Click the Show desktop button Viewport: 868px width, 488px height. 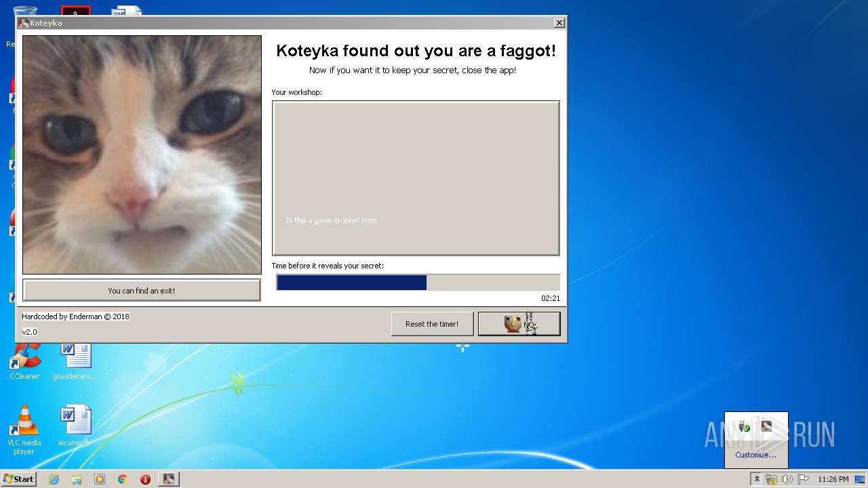860,479
